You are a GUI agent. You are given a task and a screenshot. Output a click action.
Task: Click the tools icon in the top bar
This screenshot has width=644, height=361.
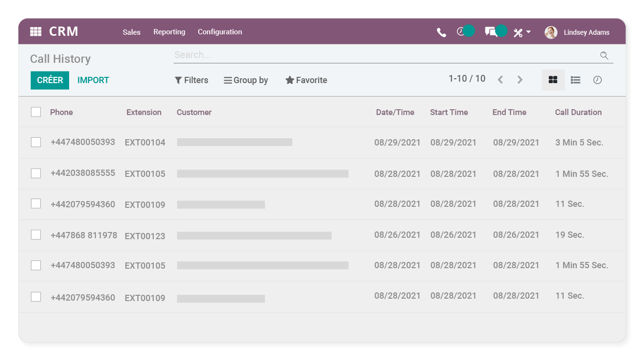pyautogui.click(x=518, y=32)
